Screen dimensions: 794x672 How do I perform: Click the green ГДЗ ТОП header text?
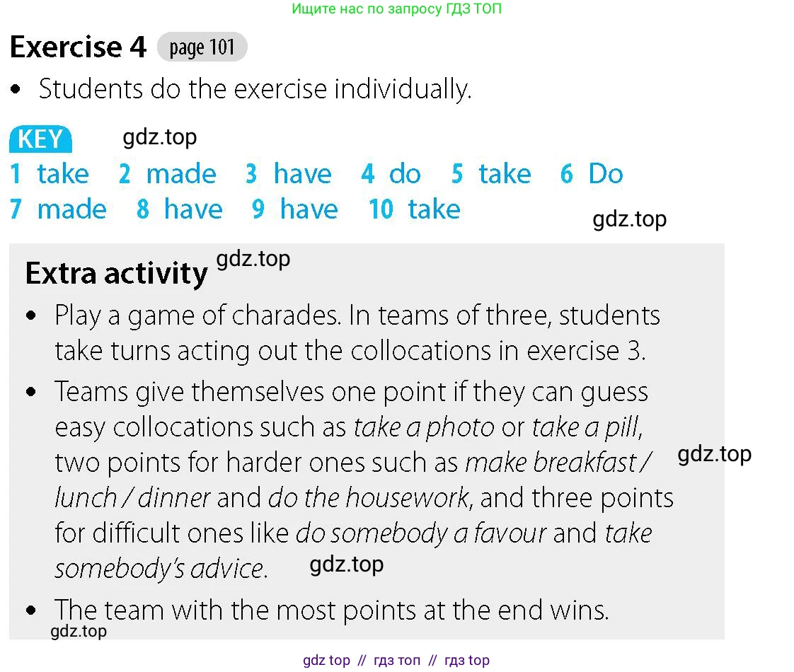point(396,8)
